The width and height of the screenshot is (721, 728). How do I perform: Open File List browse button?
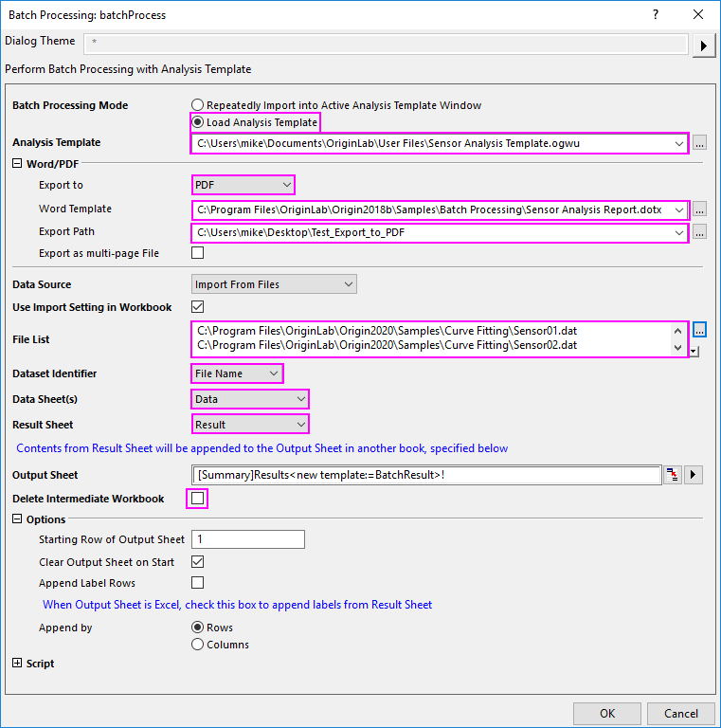(699, 331)
